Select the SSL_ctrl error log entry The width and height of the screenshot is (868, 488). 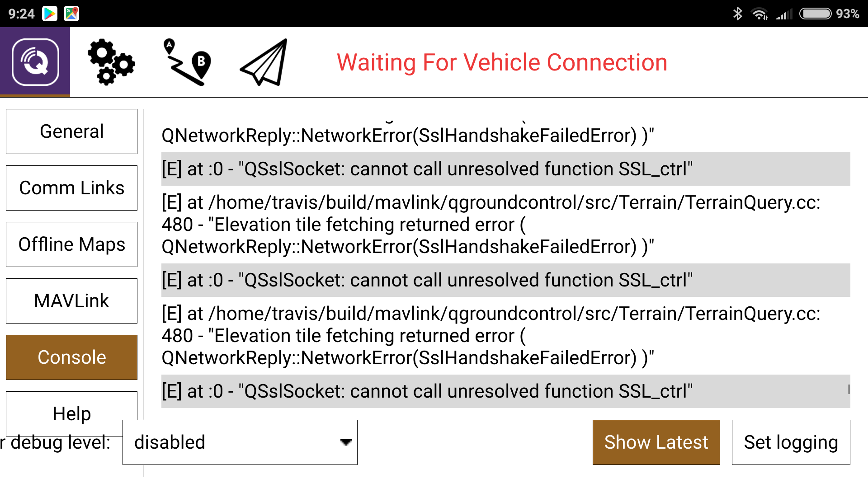point(427,169)
